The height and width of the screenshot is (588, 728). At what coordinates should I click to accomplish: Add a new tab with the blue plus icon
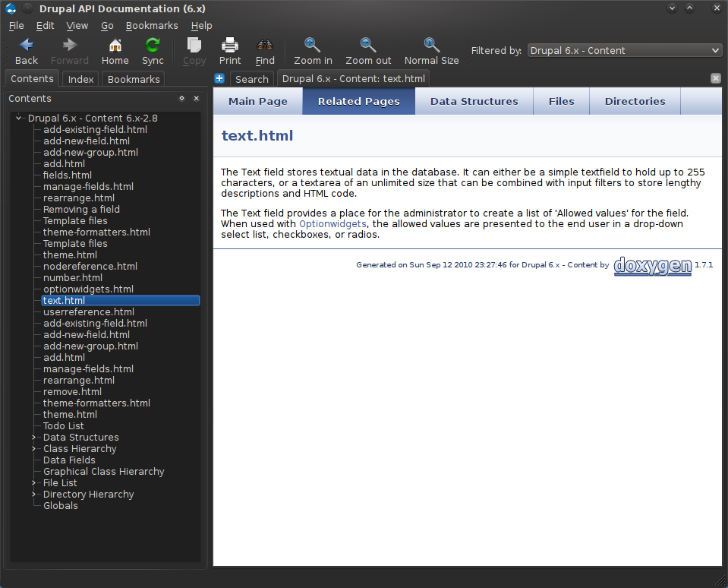pyautogui.click(x=219, y=78)
